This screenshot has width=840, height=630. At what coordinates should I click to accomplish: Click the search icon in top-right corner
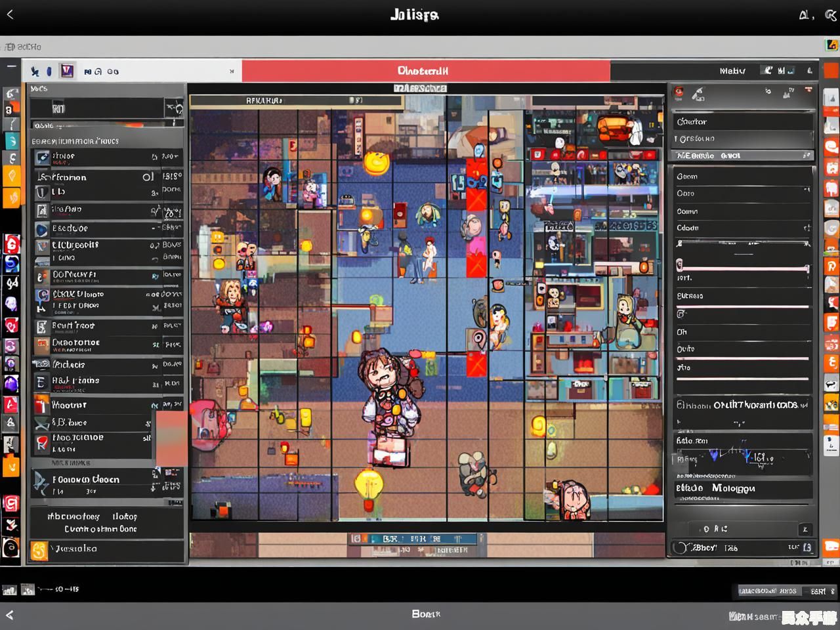click(x=829, y=15)
